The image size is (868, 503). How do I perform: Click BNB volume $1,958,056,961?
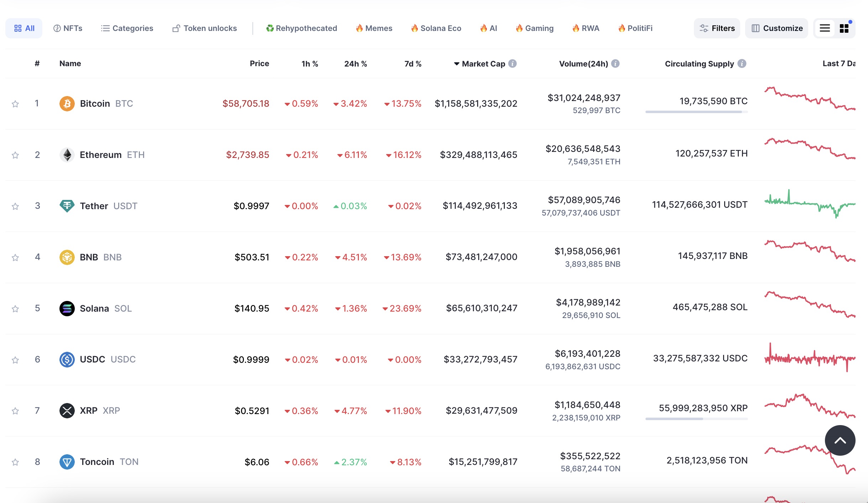point(587,251)
